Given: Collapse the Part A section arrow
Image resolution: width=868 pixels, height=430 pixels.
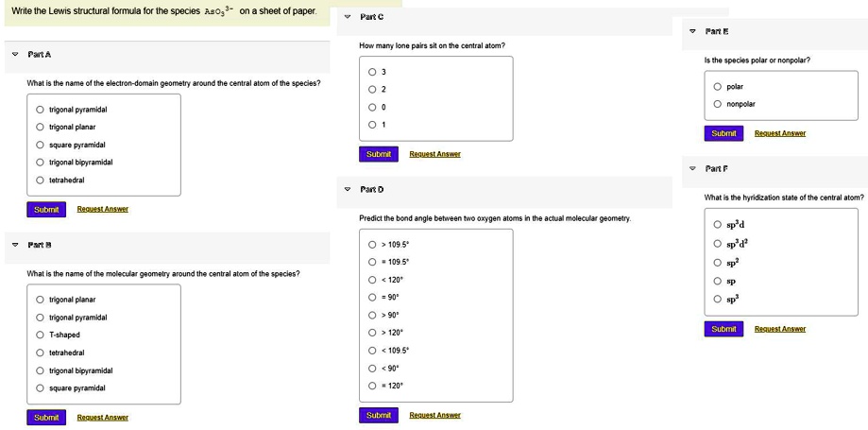Looking at the screenshot, I should [15, 55].
